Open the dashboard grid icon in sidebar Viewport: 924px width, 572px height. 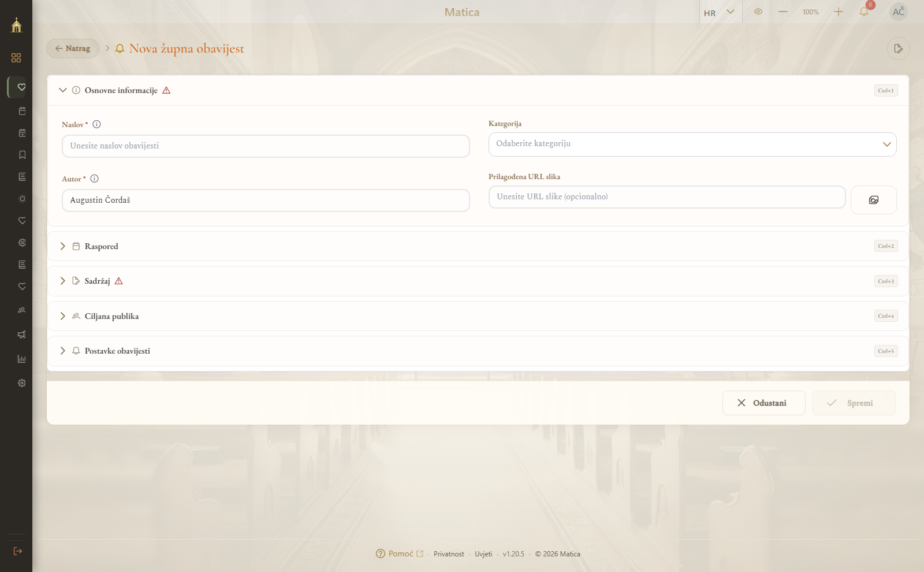pos(16,58)
